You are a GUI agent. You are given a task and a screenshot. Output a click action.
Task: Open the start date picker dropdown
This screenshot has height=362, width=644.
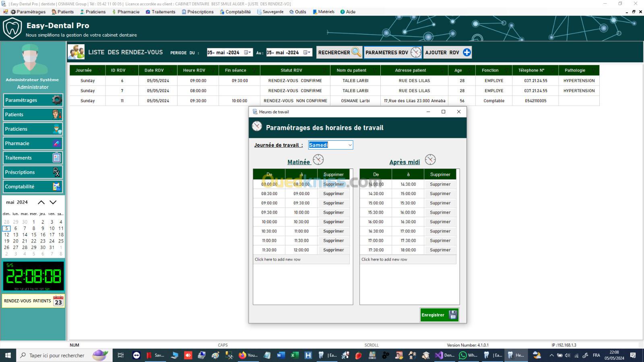point(249,52)
